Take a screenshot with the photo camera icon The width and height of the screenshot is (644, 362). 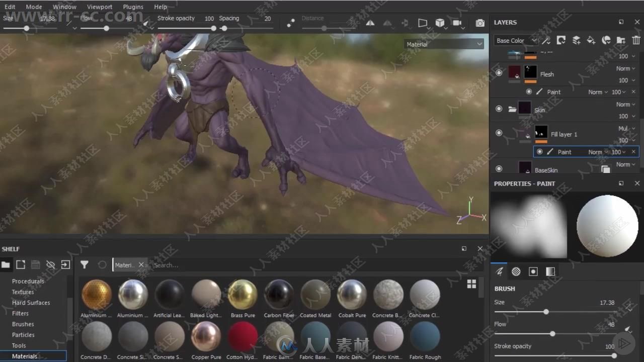480,23
